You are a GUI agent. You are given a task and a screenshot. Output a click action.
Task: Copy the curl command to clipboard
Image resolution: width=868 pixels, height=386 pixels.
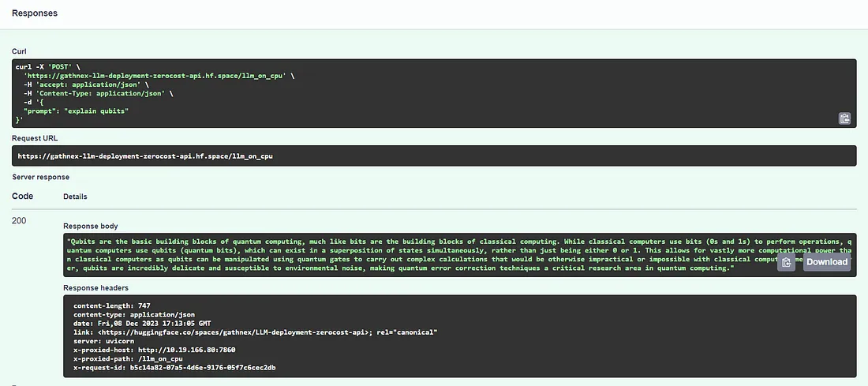[844, 118]
